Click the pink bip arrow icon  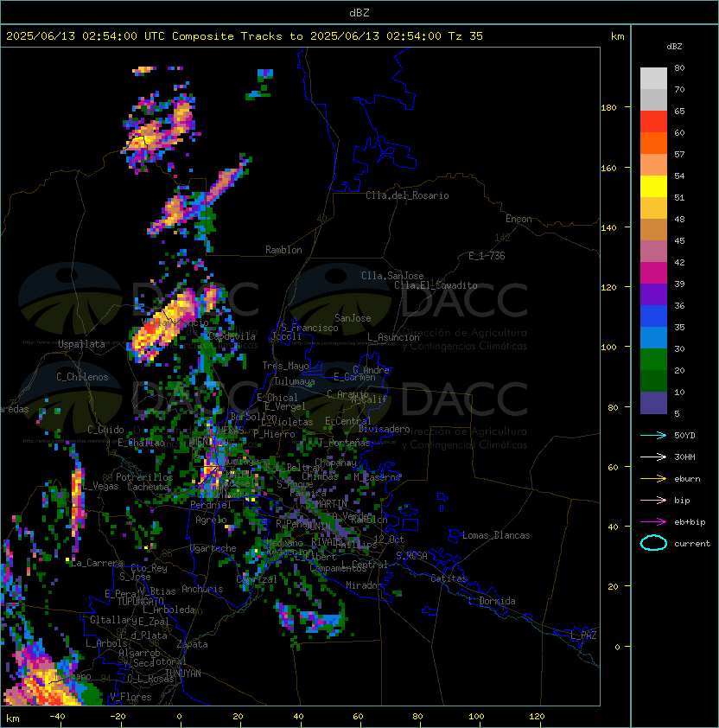[x=653, y=500]
